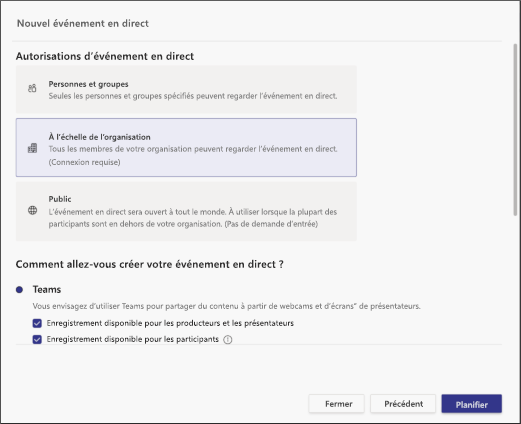
Task: Click the Teams option label
Action: (47, 289)
